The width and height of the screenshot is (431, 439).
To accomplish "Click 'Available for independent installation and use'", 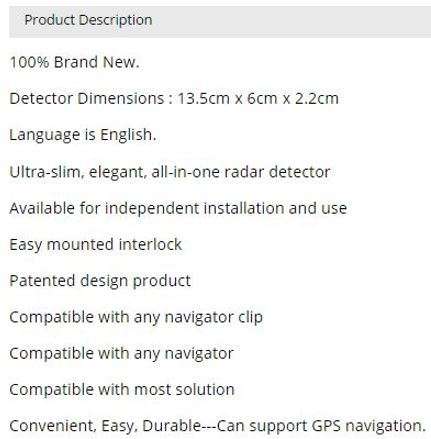I will pyautogui.click(x=178, y=208).
